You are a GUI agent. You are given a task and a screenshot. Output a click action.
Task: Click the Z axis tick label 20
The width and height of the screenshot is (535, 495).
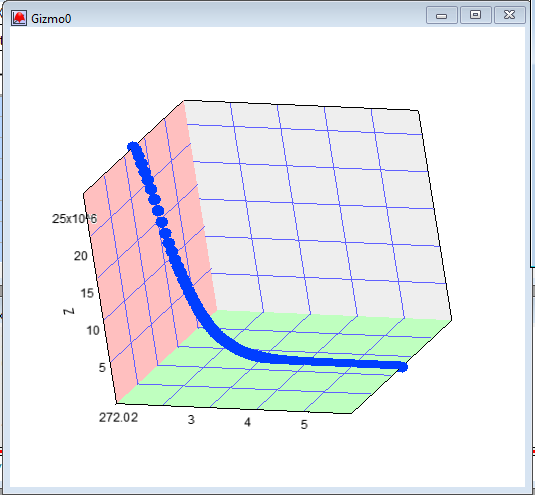pyautogui.click(x=81, y=256)
